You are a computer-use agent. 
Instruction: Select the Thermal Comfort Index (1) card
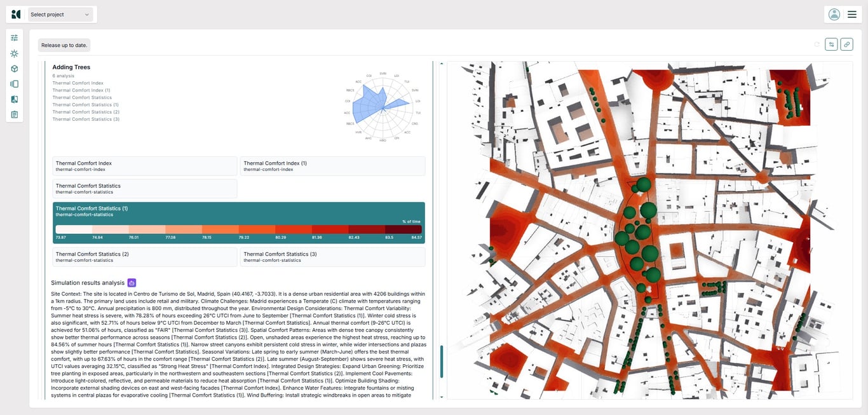pos(333,166)
